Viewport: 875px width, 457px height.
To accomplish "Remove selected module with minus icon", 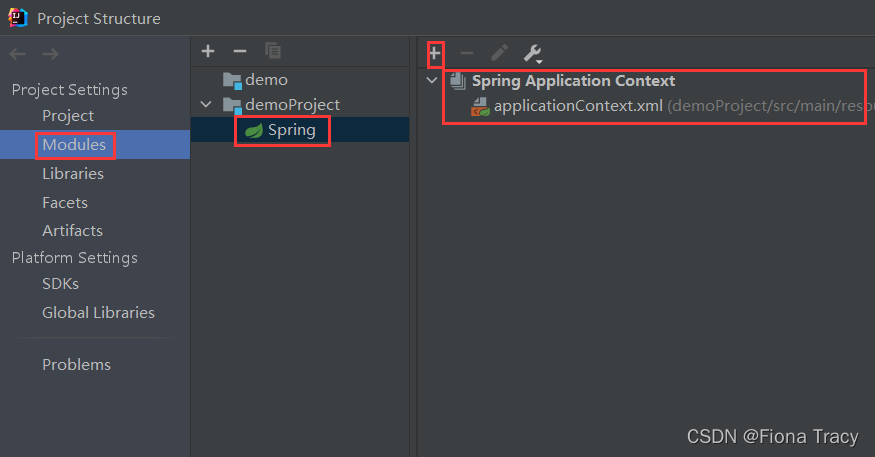I will [240, 51].
